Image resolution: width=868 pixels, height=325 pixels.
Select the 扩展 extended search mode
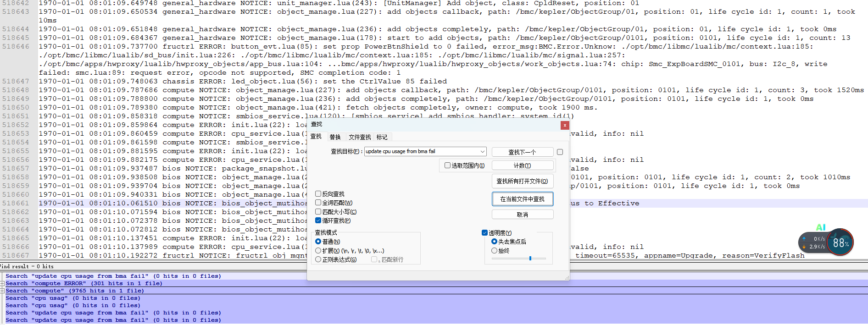click(x=318, y=251)
